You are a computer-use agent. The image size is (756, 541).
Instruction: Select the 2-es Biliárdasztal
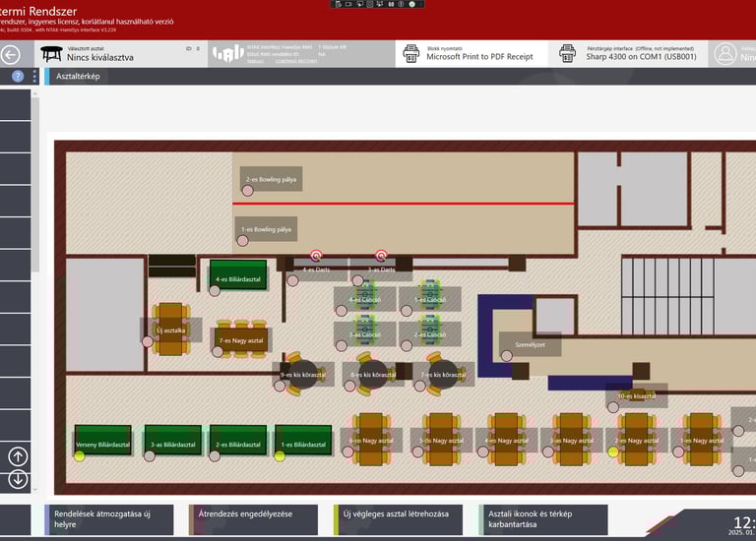coord(238,441)
